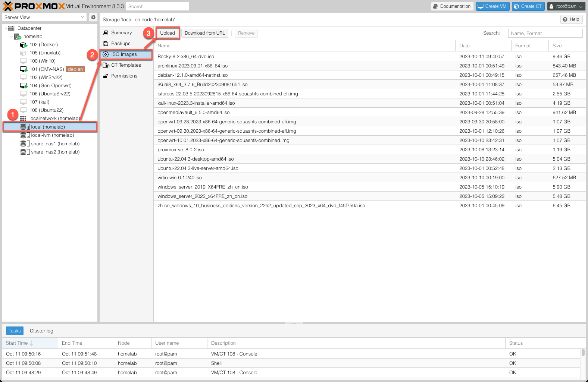The height and width of the screenshot is (382, 588).
Task: Click the share_nas1 storage icon
Action: [25, 144]
